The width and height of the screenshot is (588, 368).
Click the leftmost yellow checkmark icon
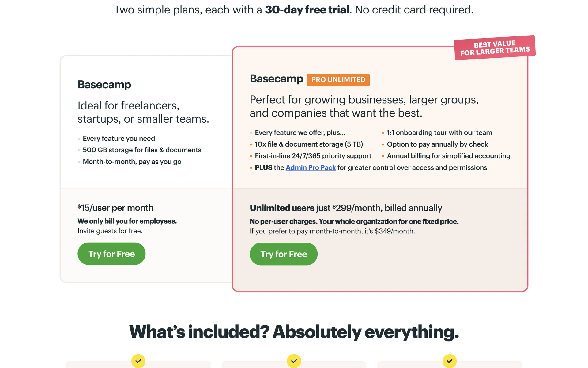point(138,361)
